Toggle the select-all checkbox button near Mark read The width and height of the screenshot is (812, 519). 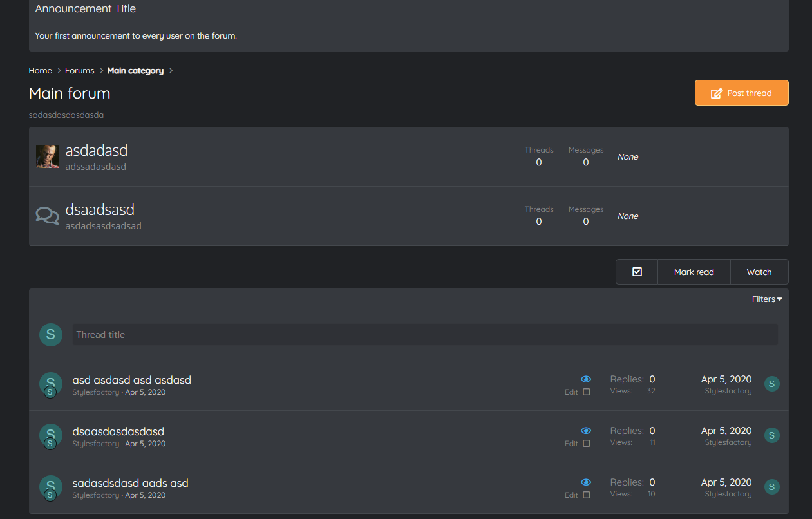(x=637, y=272)
